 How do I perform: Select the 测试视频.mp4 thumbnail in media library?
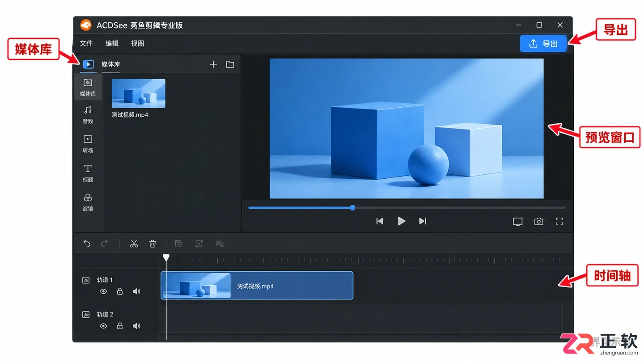138,93
